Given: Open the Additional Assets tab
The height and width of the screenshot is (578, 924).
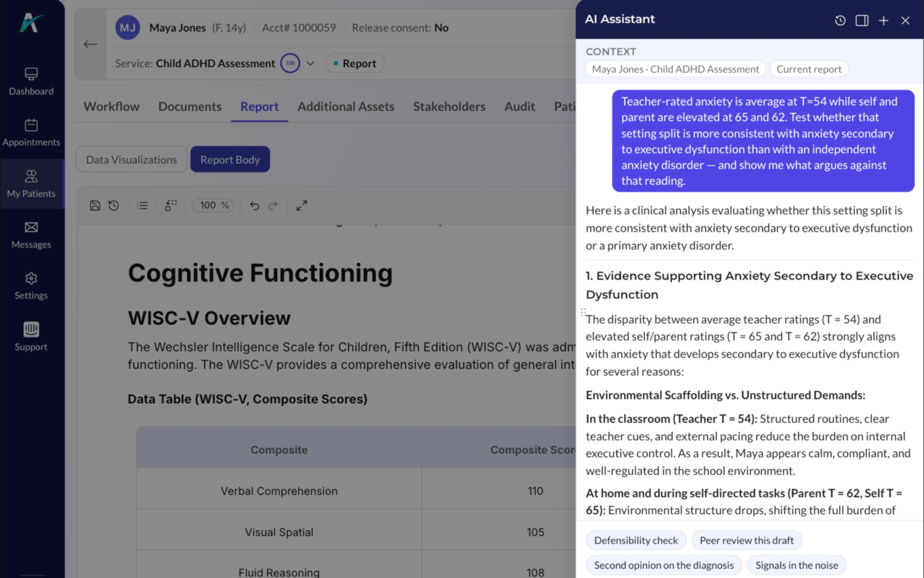Looking at the screenshot, I should tap(346, 107).
